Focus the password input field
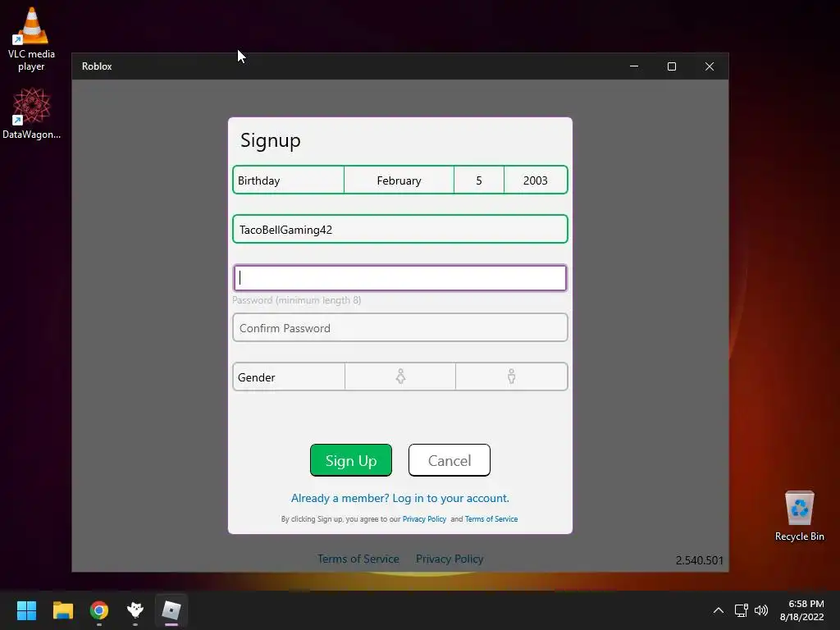The width and height of the screenshot is (840, 630). click(x=400, y=277)
